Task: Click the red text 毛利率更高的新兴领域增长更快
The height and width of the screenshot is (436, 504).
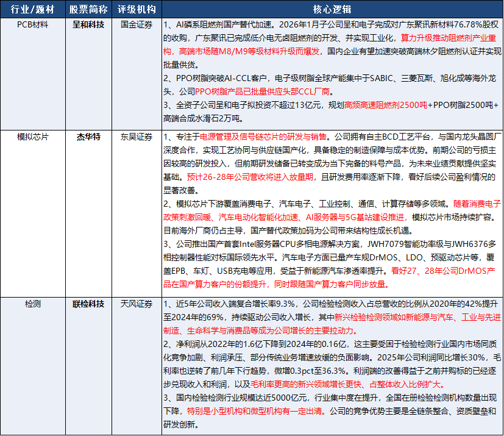Action: pos(307,384)
